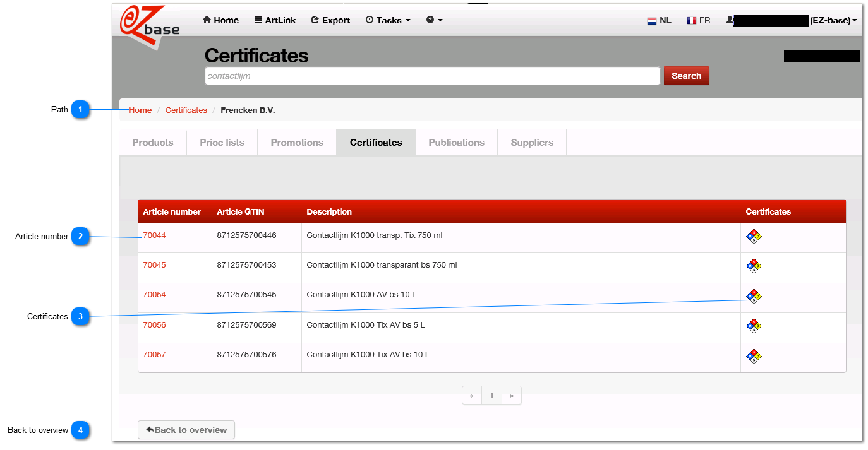Viewport: 868px width, 450px height.
Task: Go to next page in pagination
Action: [x=512, y=396]
